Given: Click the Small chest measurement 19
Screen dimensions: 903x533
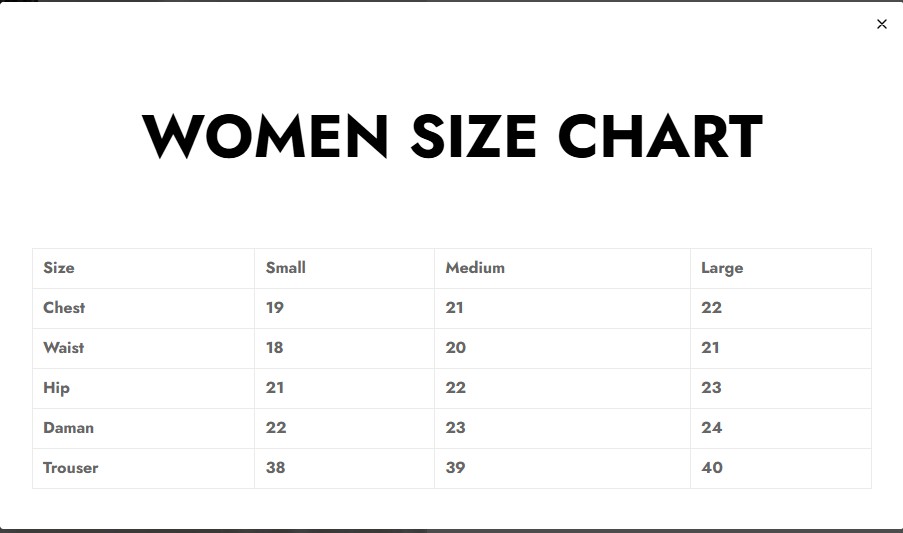Looking at the screenshot, I should [x=275, y=308].
